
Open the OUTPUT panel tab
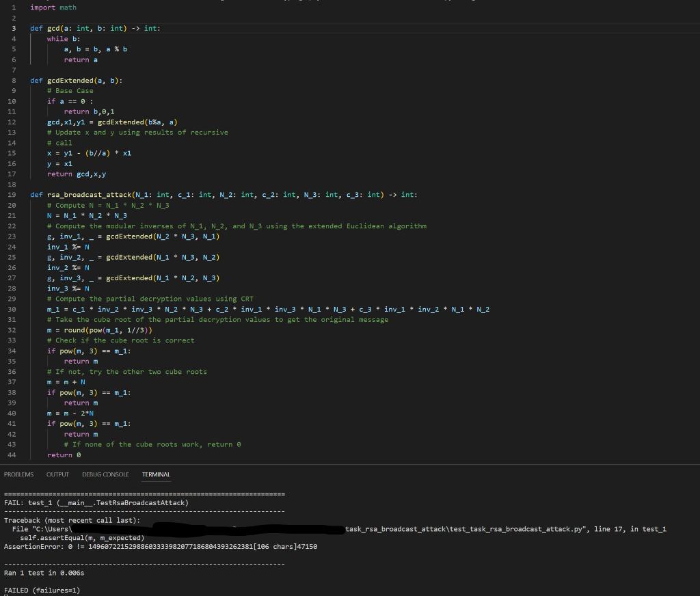57,474
